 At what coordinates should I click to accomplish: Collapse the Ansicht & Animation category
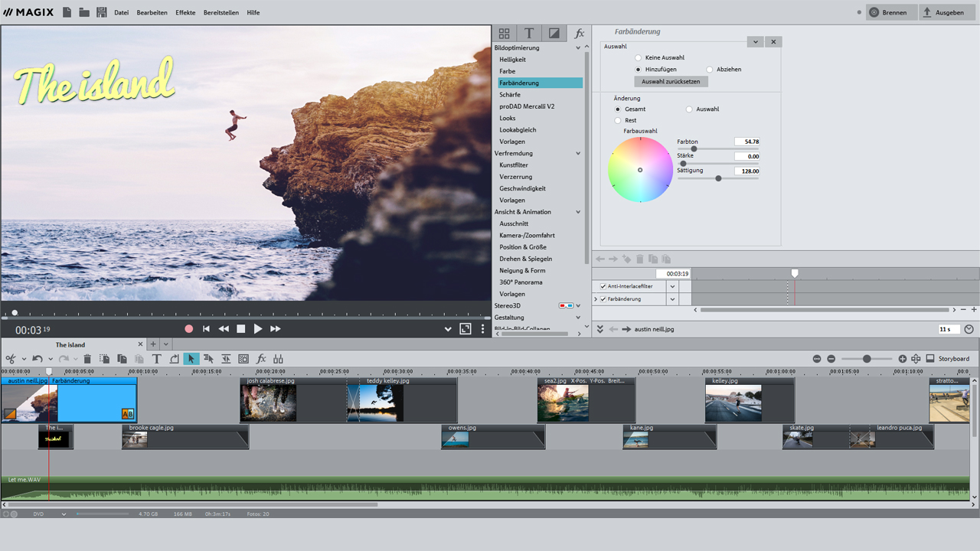coord(579,211)
